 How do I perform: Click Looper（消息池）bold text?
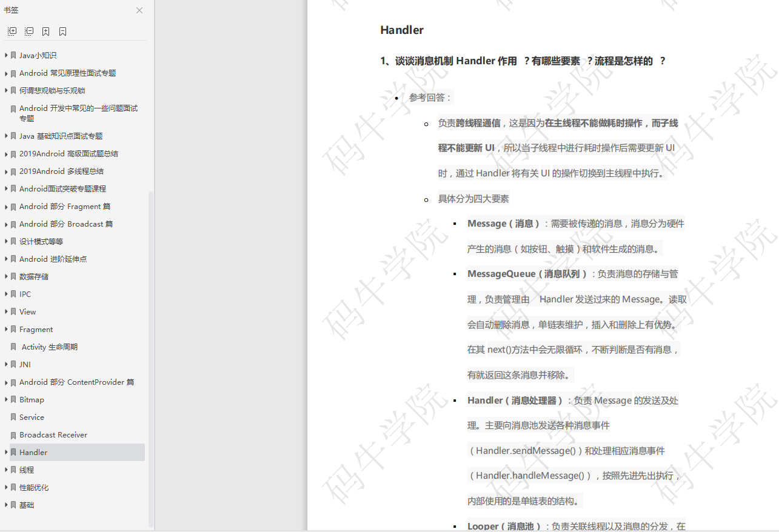[504, 526]
